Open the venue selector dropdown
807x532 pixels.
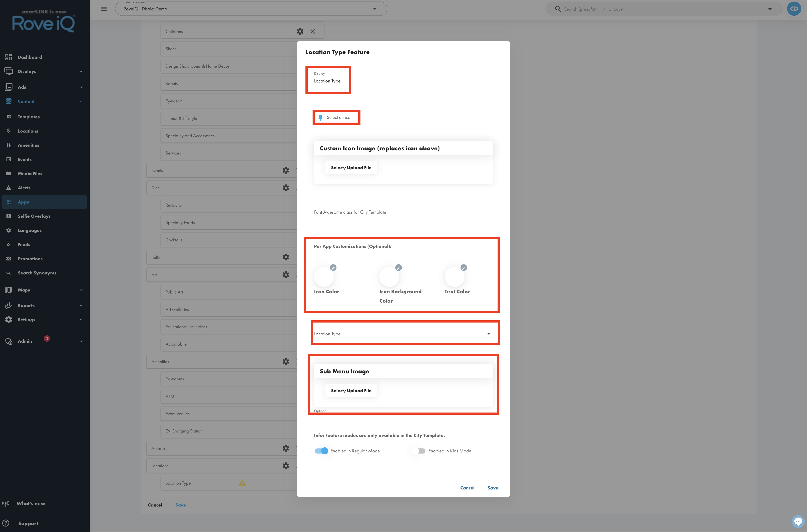[251, 9]
